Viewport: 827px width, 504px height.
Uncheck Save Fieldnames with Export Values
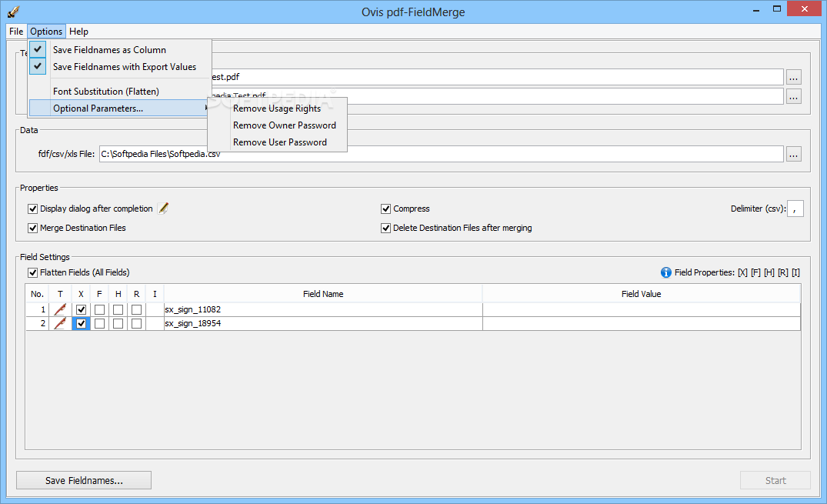pyautogui.click(x=120, y=66)
